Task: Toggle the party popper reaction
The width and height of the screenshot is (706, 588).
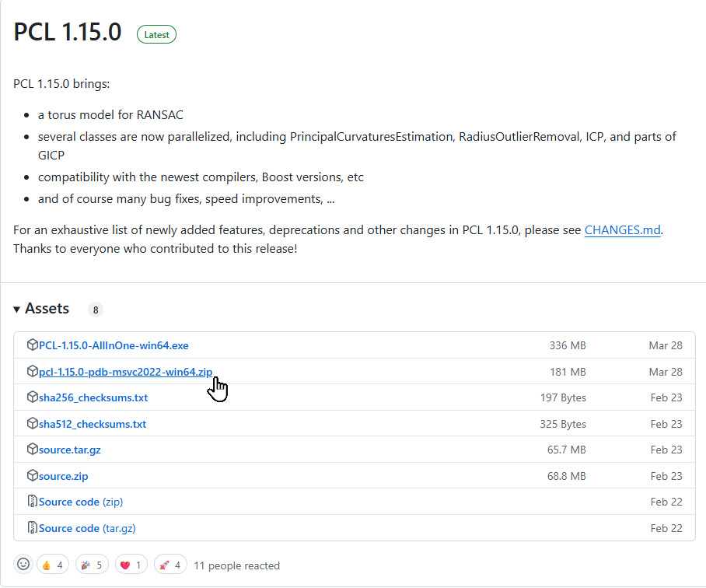Action: 92,564
